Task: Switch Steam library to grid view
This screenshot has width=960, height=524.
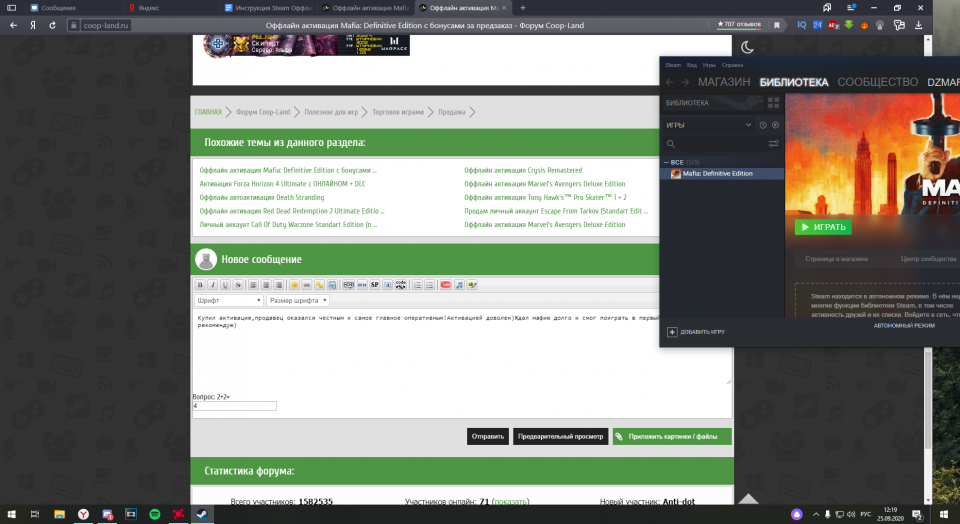Action: [773, 103]
